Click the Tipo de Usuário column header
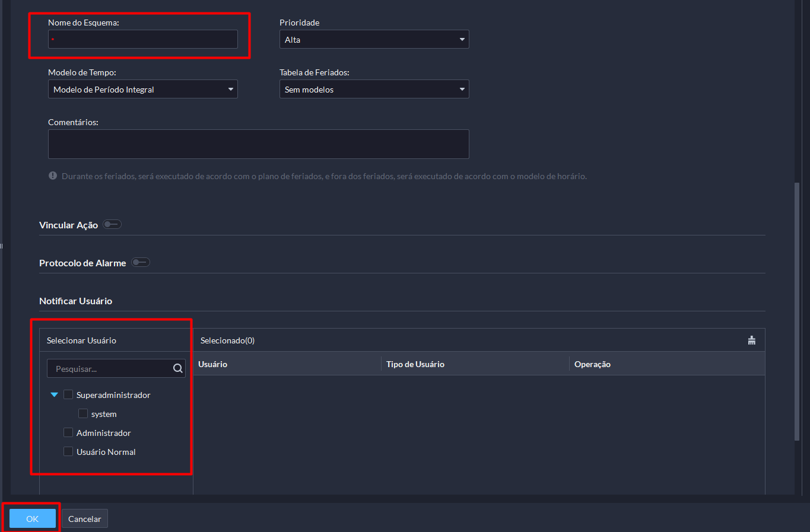 415,364
